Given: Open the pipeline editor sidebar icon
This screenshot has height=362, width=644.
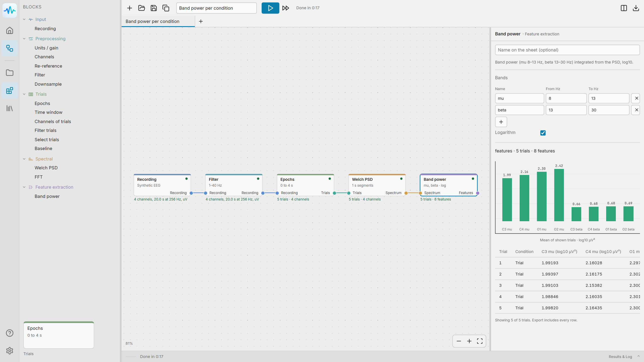Looking at the screenshot, I should (x=10, y=48).
